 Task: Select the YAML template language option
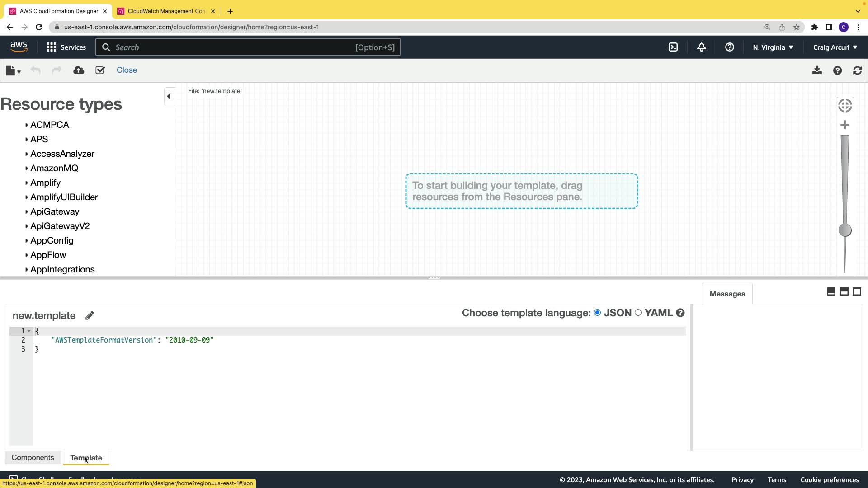[x=638, y=313]
